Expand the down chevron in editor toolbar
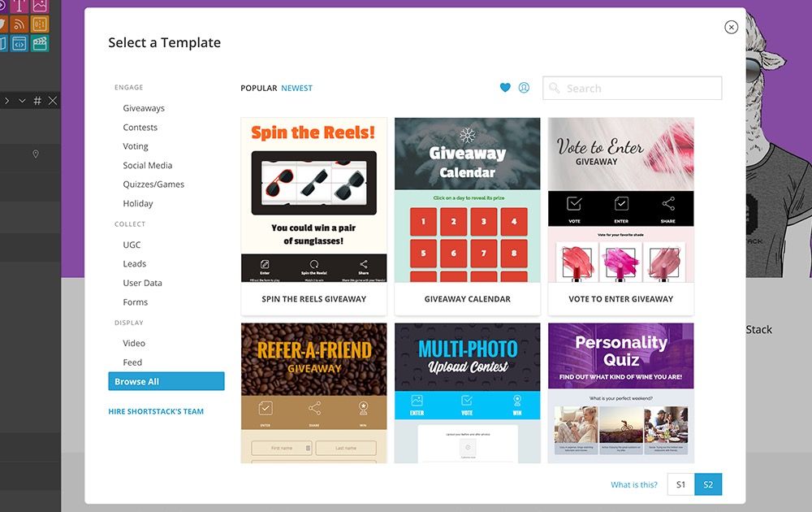Screen dimensions: 812x512 click(22, 101)
